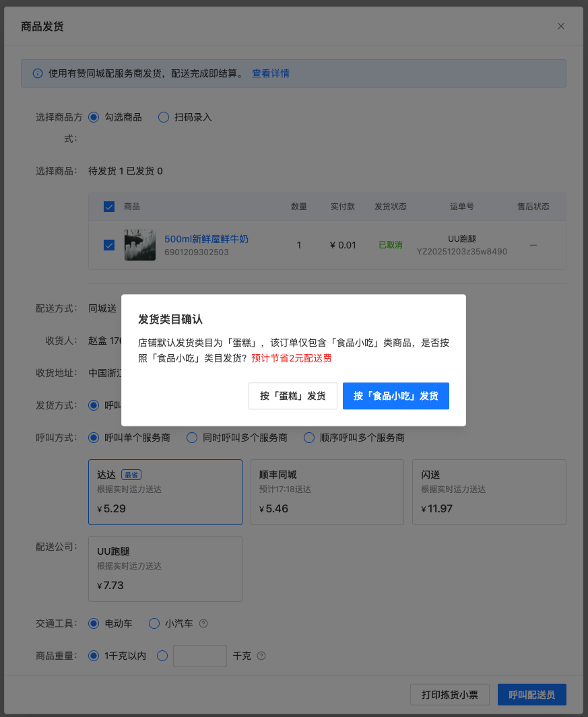Click the red 预计节省2元配送费 text
Screen dimensions: 588x717
pyautogui.click(x=292, y=358)
